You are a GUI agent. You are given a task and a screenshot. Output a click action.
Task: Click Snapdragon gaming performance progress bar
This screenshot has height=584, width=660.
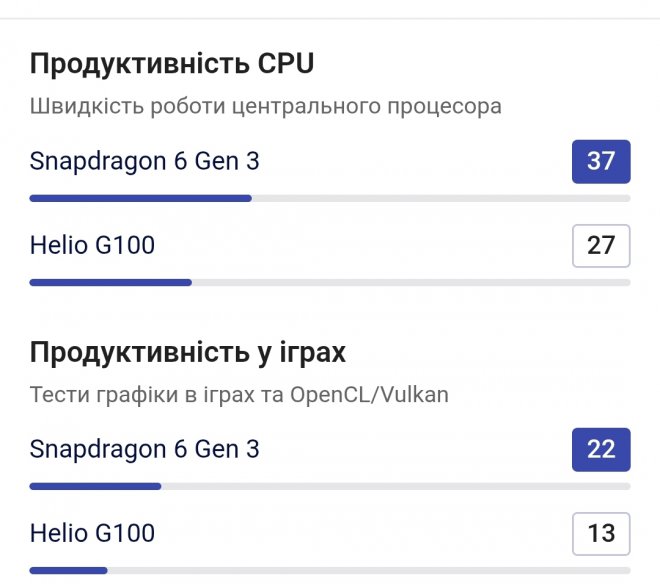(95, 486)
